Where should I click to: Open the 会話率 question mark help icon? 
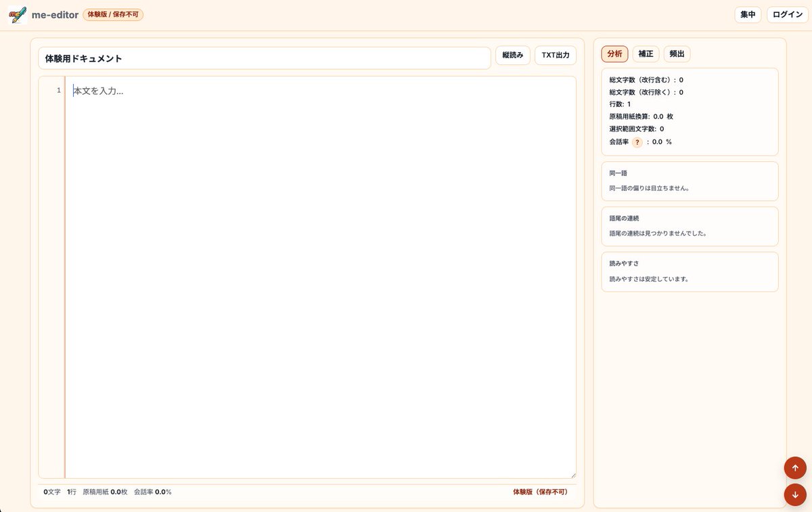tap(637, 142)
